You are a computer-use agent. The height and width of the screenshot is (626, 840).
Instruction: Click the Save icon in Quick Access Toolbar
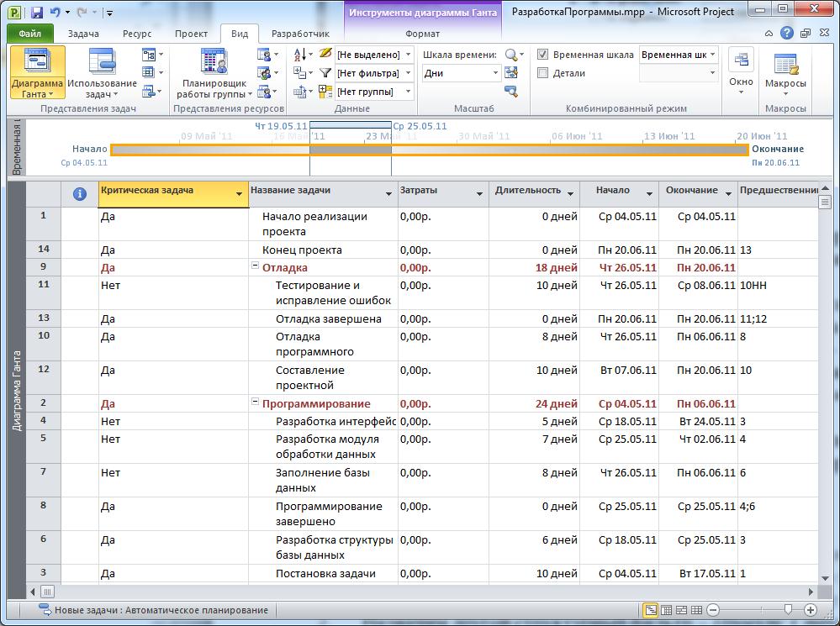36,12
